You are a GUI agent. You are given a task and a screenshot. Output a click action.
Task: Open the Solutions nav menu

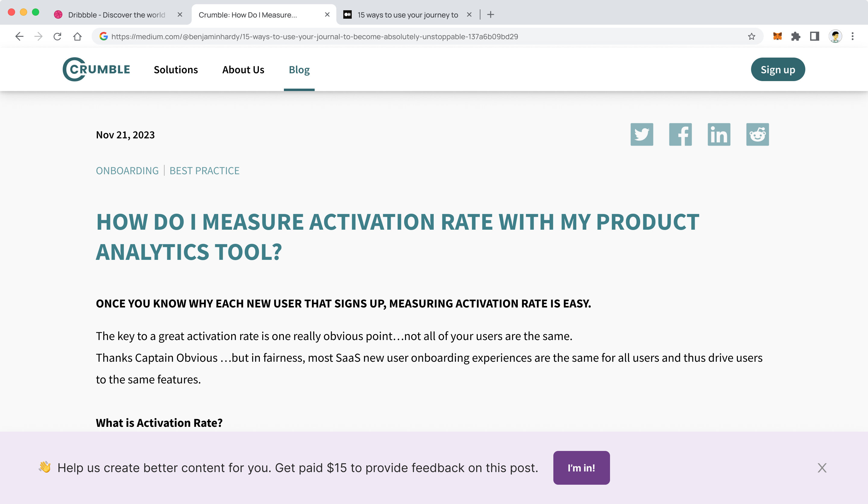click(x=176, y=70)
